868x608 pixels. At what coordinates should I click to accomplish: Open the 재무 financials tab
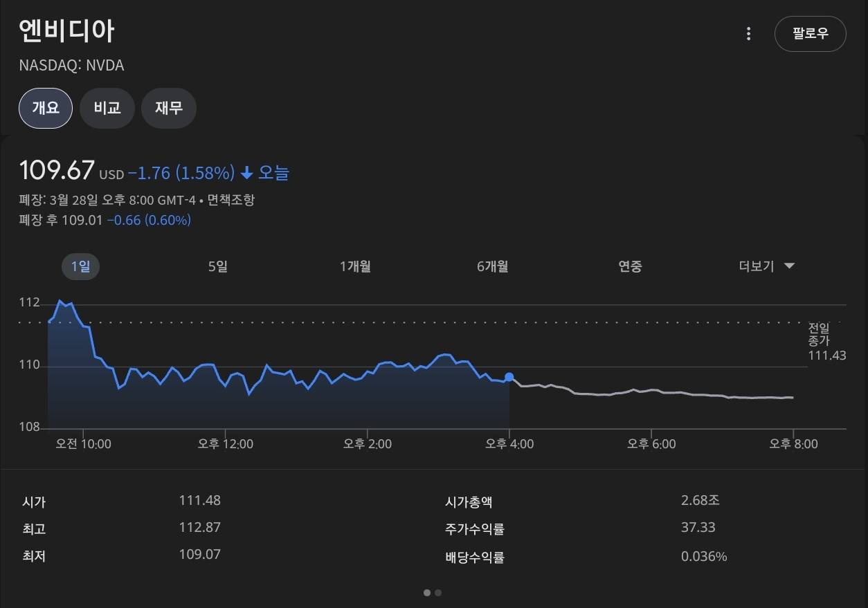[x=169, y=108]
